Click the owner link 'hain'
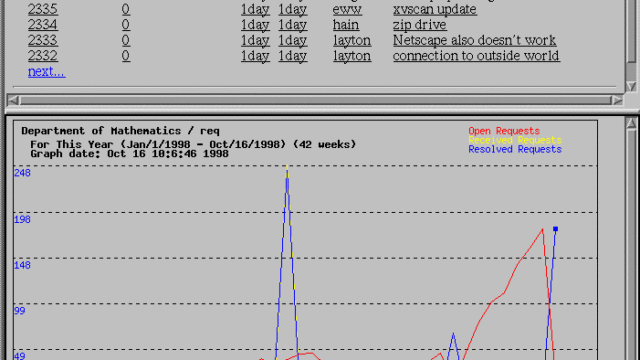 [x=346, y=25]
